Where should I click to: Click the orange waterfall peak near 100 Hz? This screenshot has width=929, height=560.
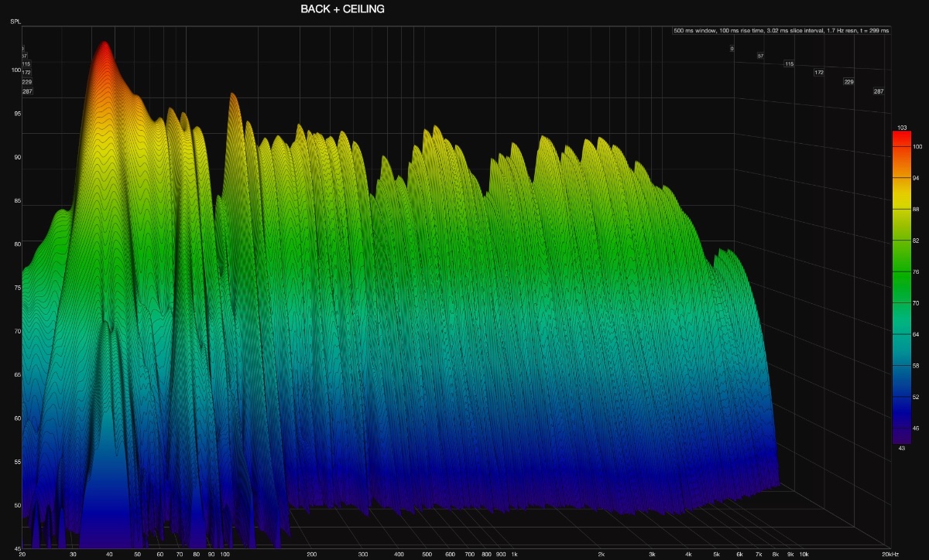coord(231,98)
